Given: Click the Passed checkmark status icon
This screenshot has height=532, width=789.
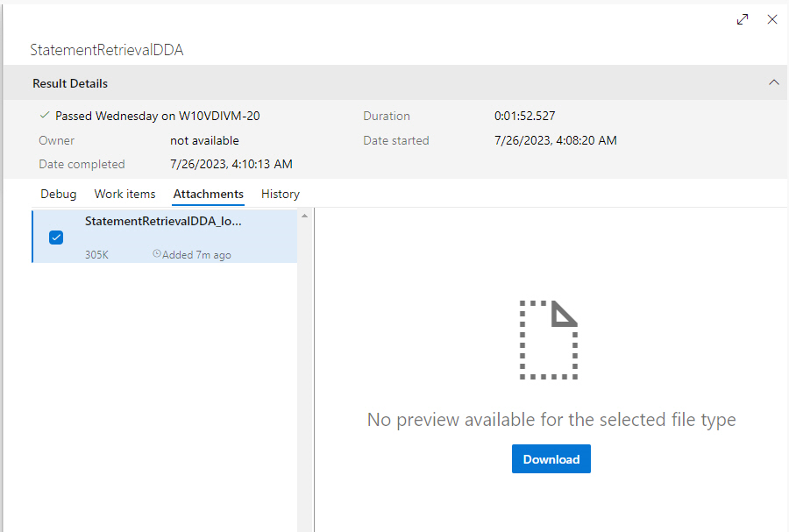Looking at the screenshot, I should click(x=45, y=115).
